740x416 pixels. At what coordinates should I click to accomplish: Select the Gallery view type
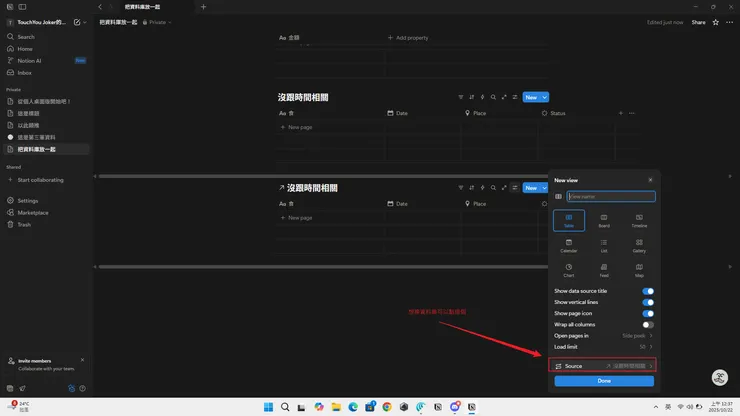(639, 246)
